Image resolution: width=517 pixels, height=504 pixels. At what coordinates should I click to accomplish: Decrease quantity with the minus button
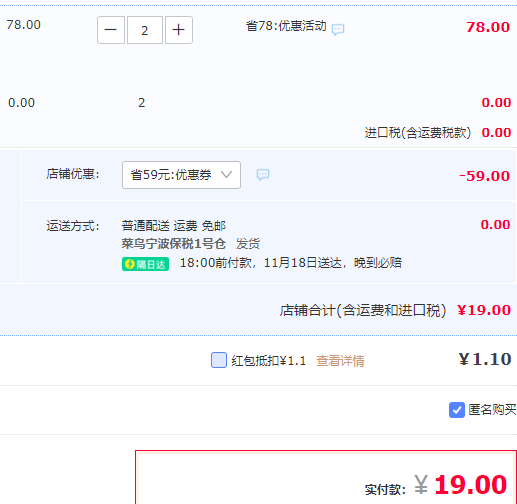point(111,30)
